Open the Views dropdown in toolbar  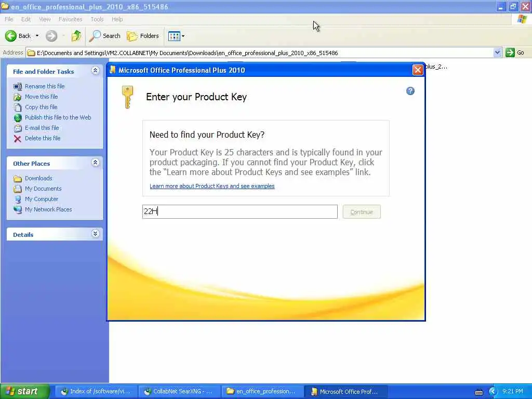[177, 36]
